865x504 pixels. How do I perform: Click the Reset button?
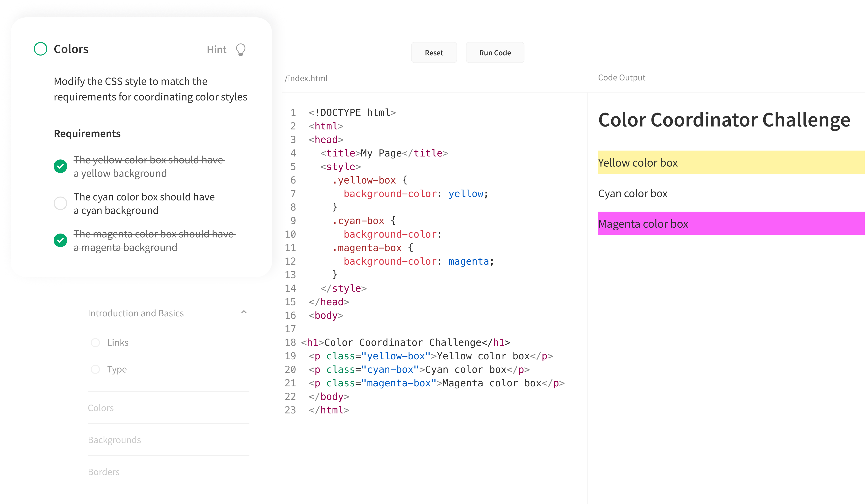point(434,52)
